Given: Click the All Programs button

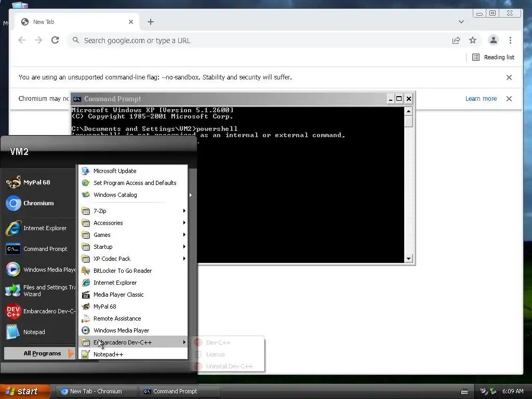Looking at the screenshot, I should [39, 353].
